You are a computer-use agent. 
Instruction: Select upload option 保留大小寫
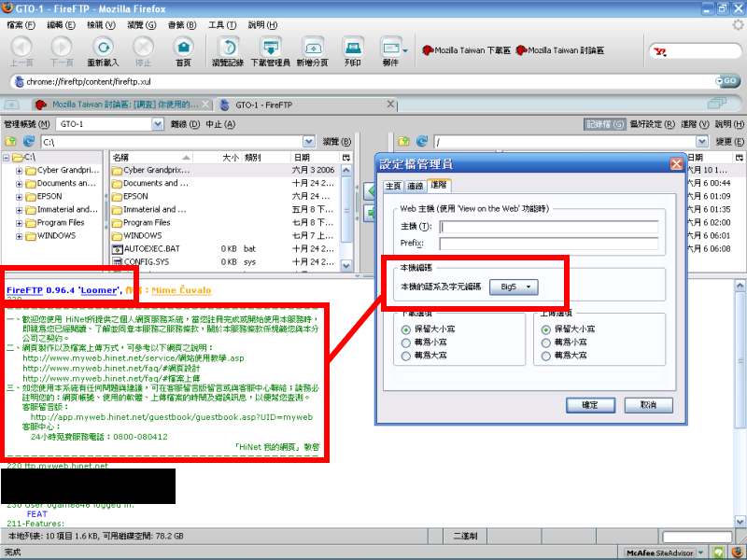tap(546, 329)
